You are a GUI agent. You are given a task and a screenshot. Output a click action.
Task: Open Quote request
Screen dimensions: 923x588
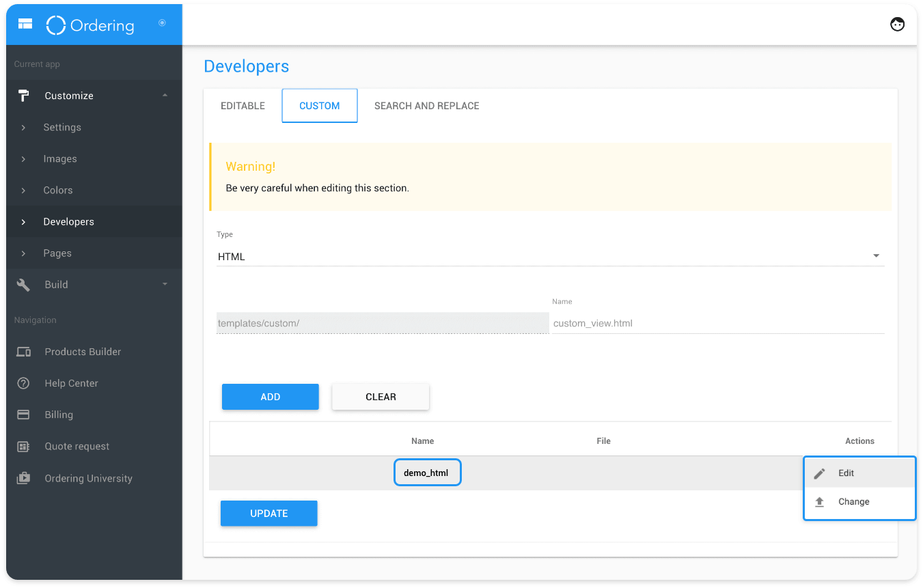[77, 446]
